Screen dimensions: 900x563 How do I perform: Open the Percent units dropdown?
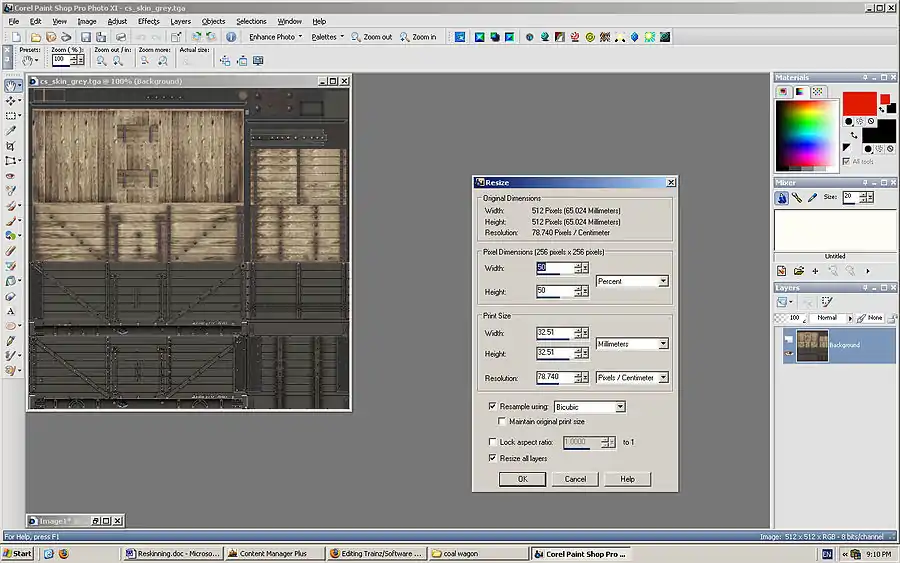coord(662,282)
